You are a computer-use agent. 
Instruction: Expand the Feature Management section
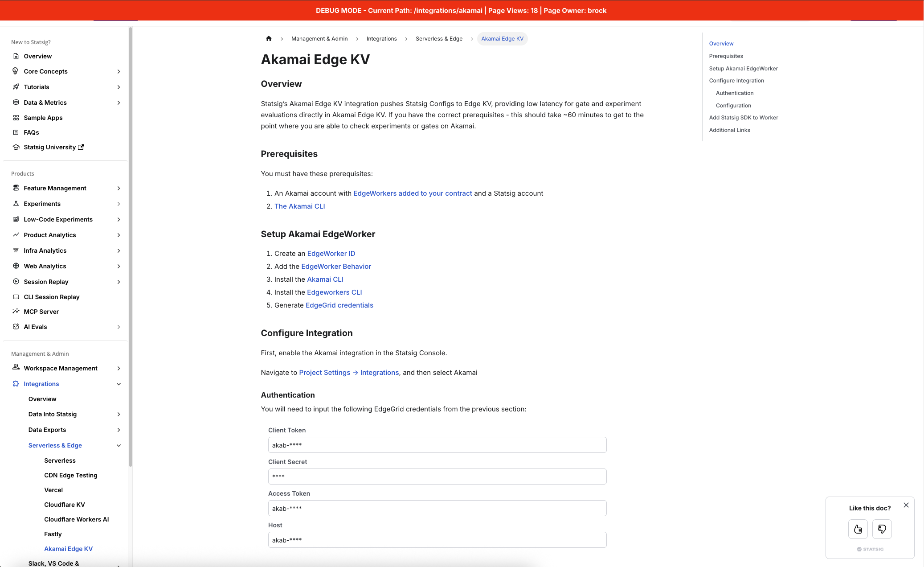(119, 188)
